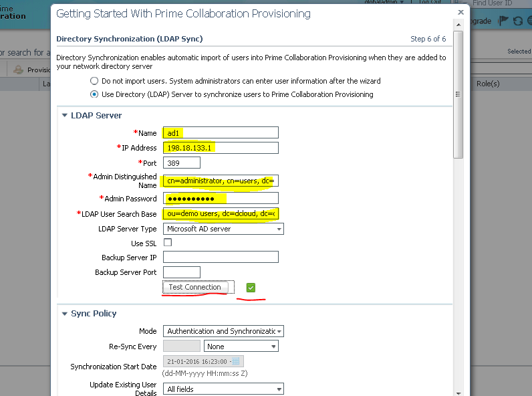The image size is (532, 396).
Task: Click the IP Address field 198.18.133.1
Action: [x=221, y=148]
